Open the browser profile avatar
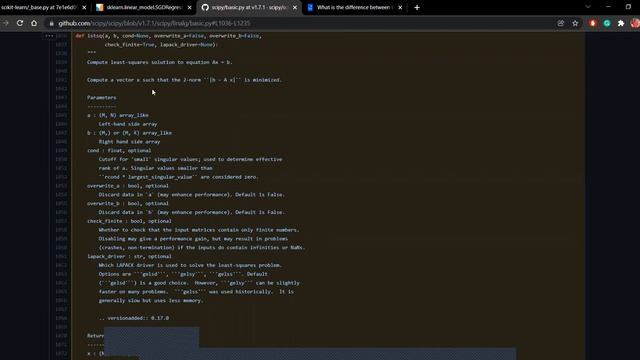The image size is (640, 360). (x=635, y=23)
